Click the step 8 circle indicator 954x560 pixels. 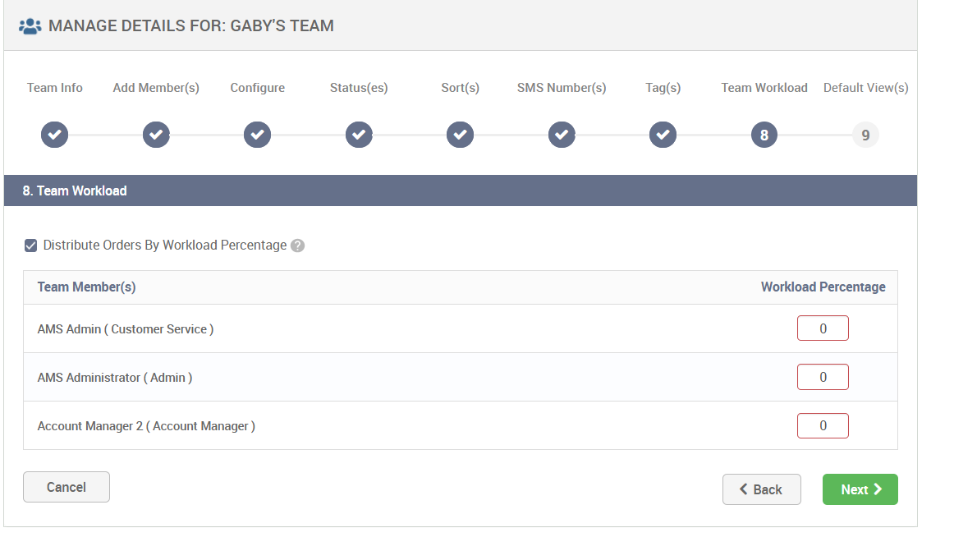click(764, 134)
